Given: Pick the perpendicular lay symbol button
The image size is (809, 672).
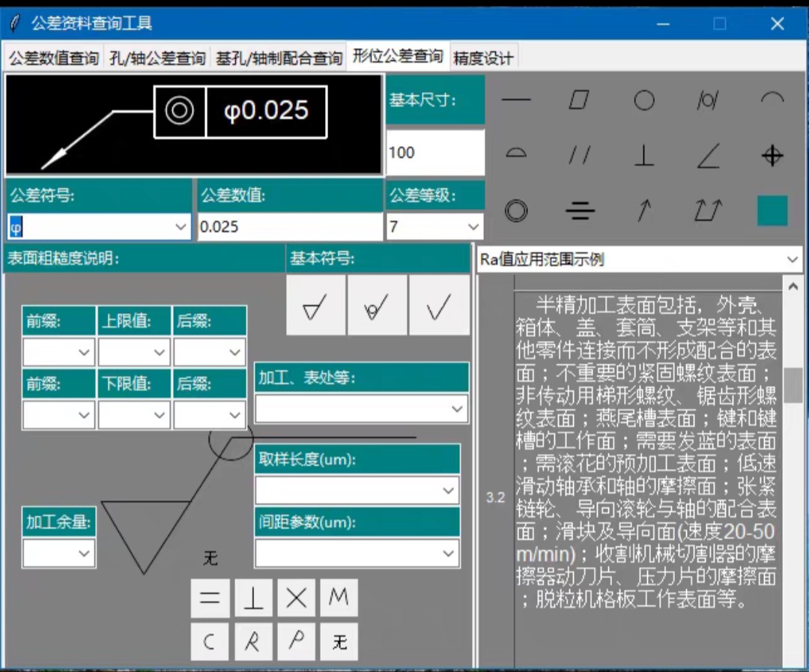Looking at the screenshot, I should (x=253, y=598).
